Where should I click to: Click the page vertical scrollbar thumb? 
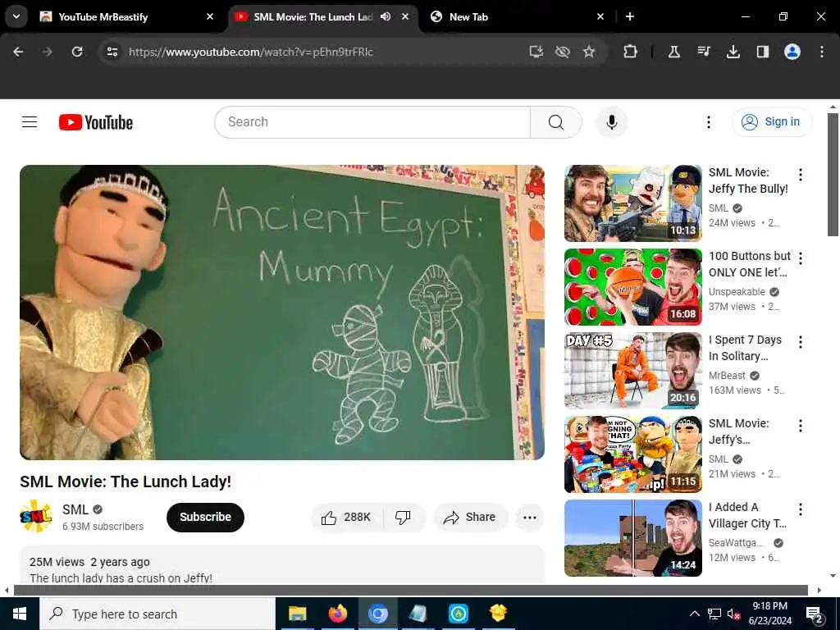coord(833,174)
